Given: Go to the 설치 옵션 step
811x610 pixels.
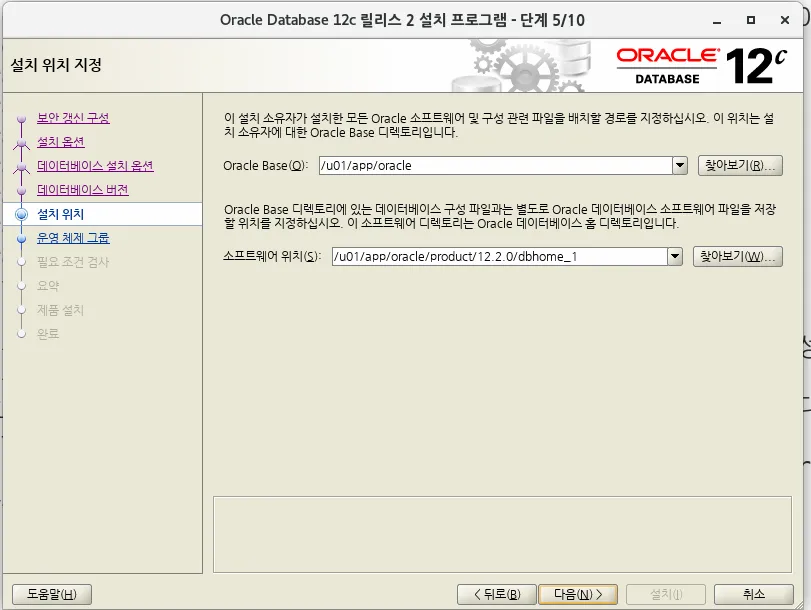Looking at the screenshot, I should pos(61,142).
